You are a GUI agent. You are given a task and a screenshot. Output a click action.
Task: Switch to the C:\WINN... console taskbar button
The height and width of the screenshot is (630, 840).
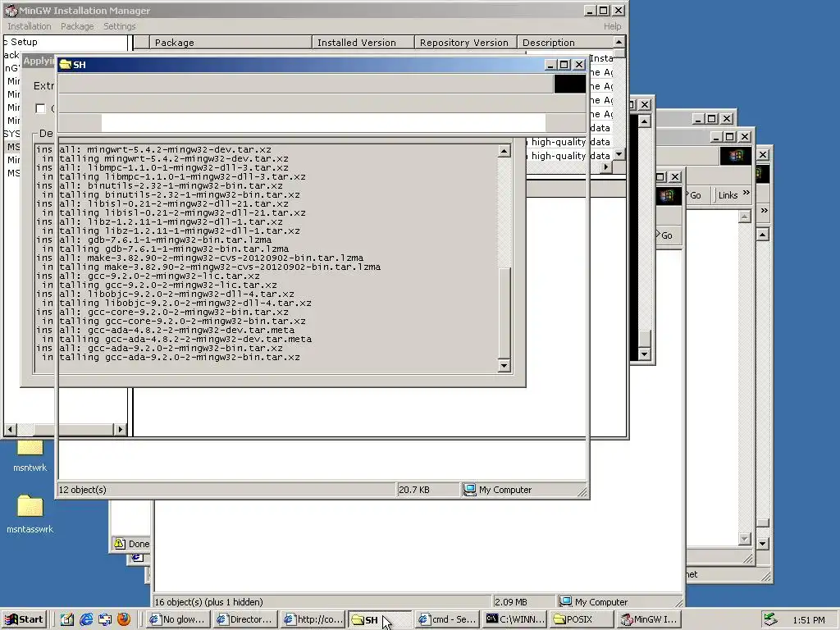(x=515, y=619)
